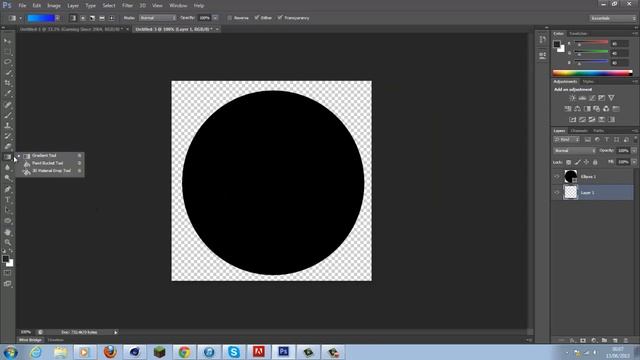Switch to first Untitled document tab

click(x=71, y=29)
